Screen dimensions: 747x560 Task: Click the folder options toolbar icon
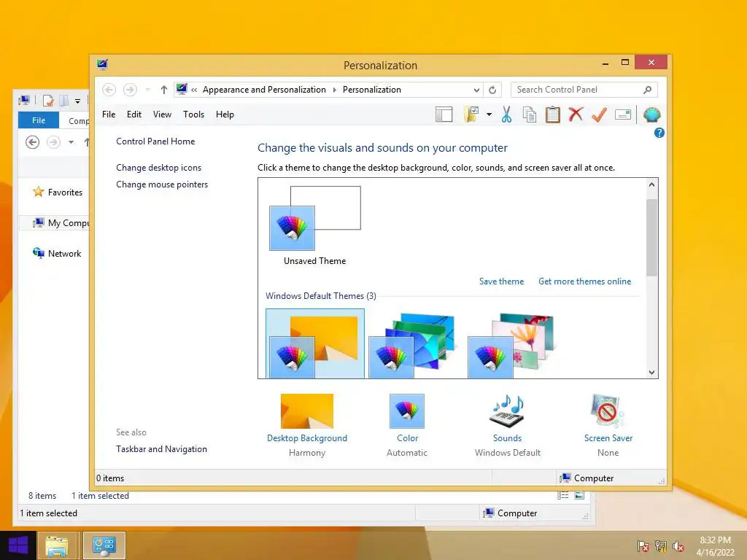click(471, 114)
